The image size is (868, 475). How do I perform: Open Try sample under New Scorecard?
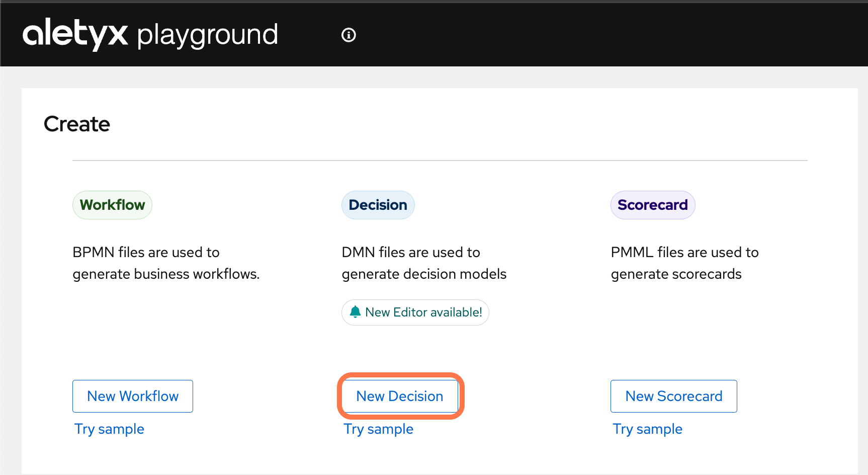click(x=647, y=429)
